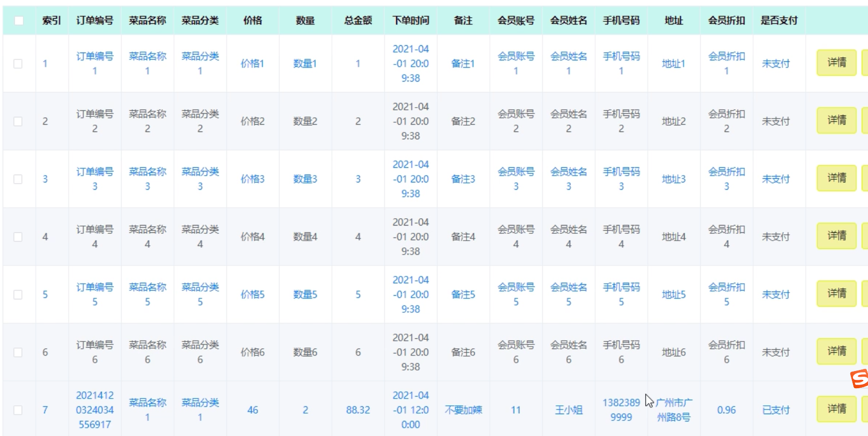Viewport: 868px width, 436px height.
Task: Open 详情 for order 订单编号1
Action: [x=836, y=62]
